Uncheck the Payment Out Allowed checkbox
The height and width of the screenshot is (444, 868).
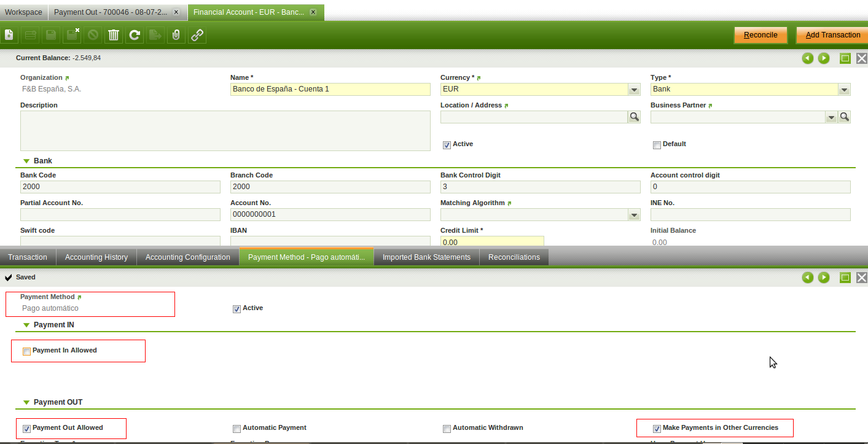pyautogui.click(x=26, y=429)
